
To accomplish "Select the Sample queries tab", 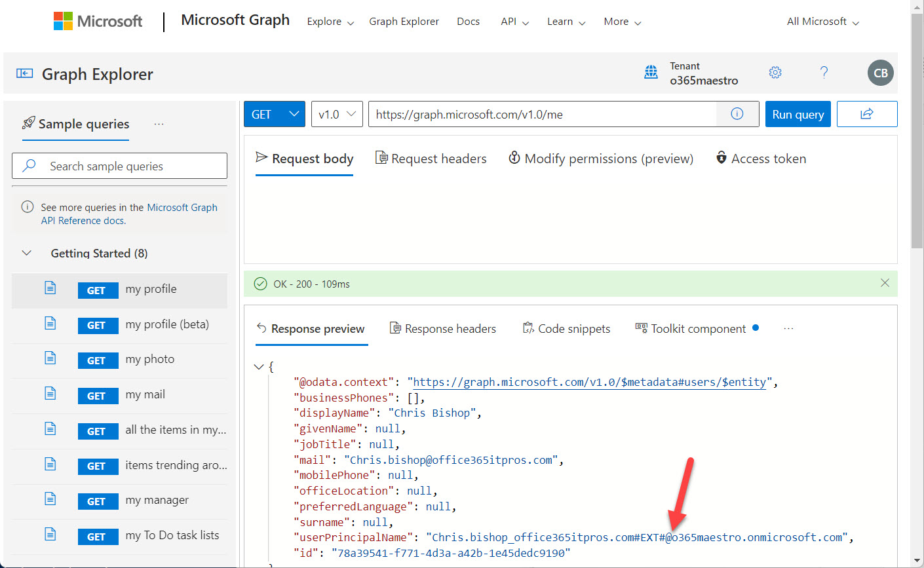I will coord(76,124).
